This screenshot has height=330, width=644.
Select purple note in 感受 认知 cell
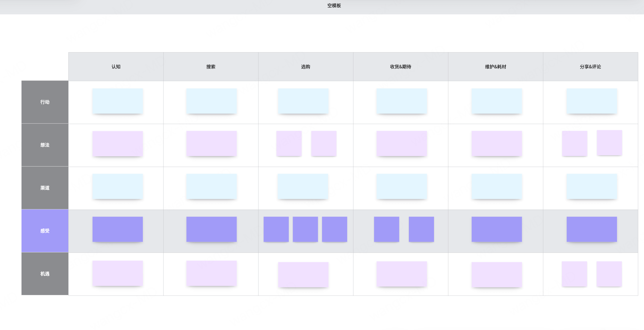pyautogui.click(x=117, y=229)
